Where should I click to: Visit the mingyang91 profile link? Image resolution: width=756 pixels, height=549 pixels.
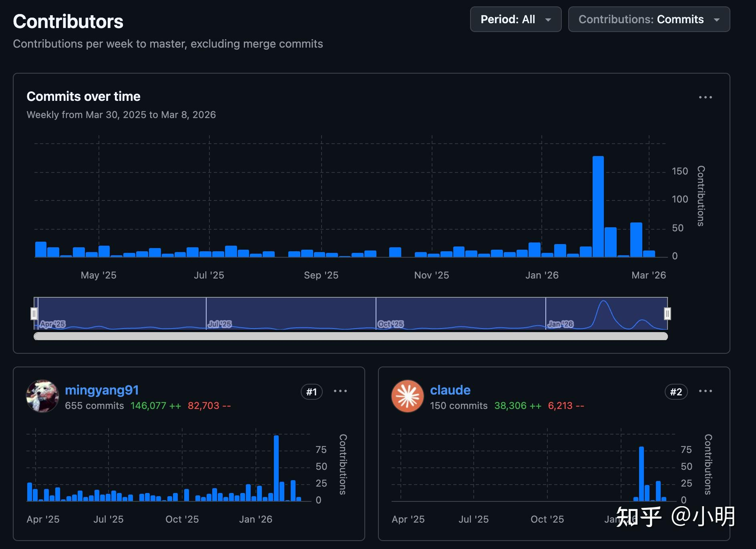point(102,390)
